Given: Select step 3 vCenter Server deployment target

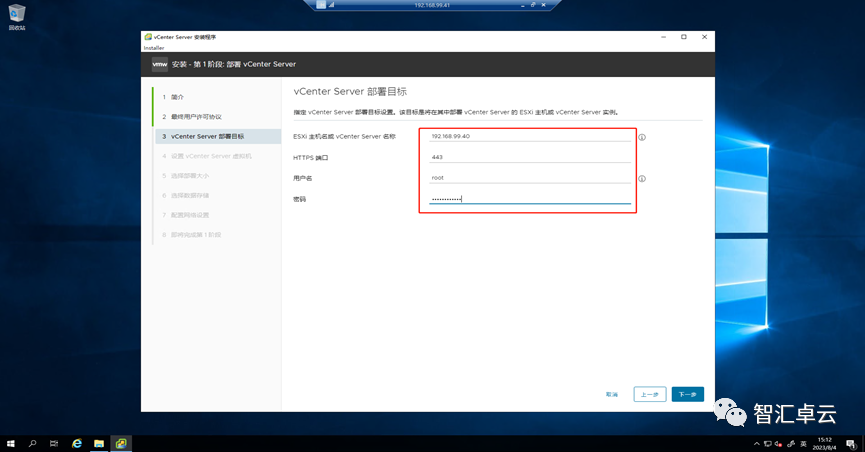Looking at the screenshot, I should 218,136.
